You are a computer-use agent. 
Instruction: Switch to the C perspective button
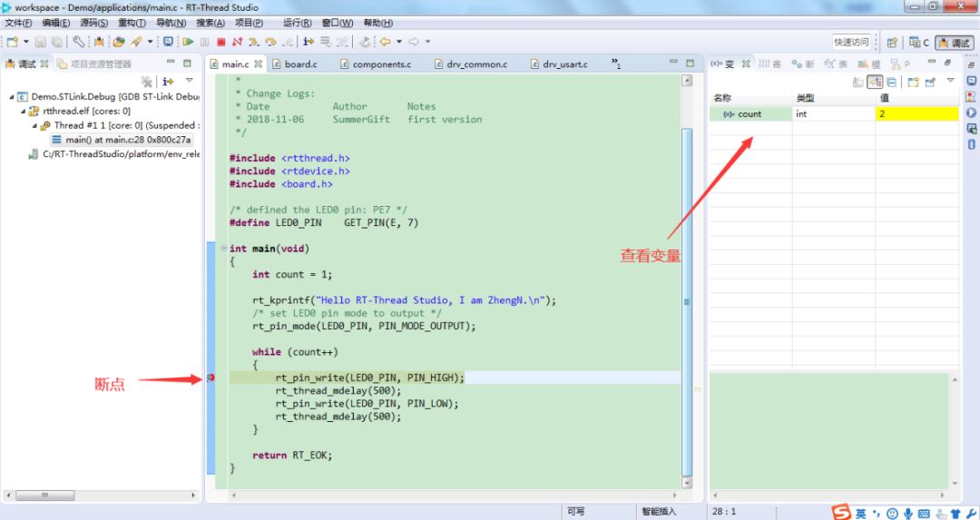coord(918,43)
